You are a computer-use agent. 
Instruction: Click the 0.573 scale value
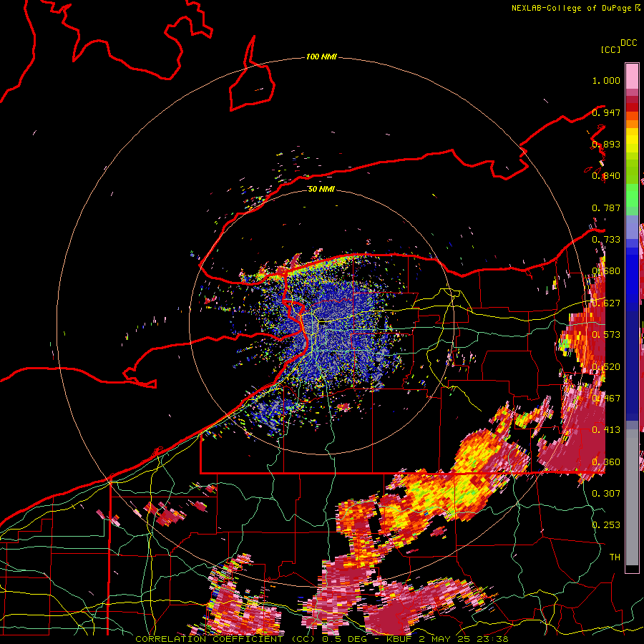tap(606, 335)
